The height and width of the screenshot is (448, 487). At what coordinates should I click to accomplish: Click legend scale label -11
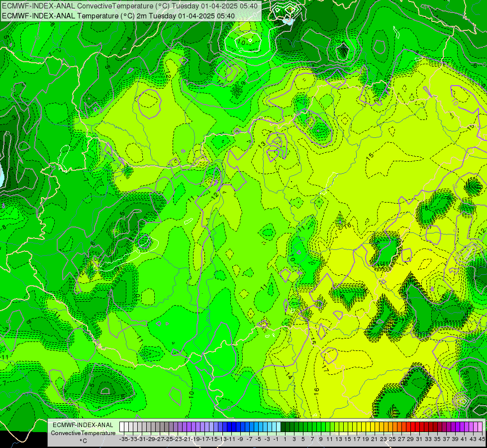click(x=232, y=439)
